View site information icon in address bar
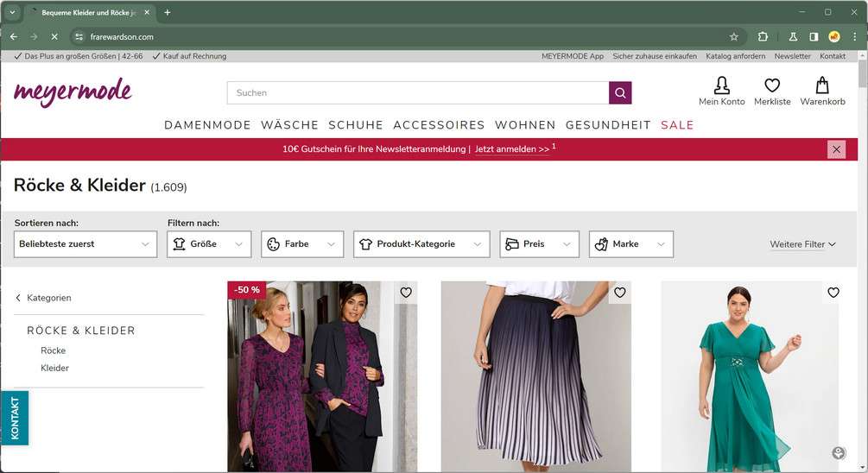Screen dimensions: 868x473 click(x=79, y=37)
